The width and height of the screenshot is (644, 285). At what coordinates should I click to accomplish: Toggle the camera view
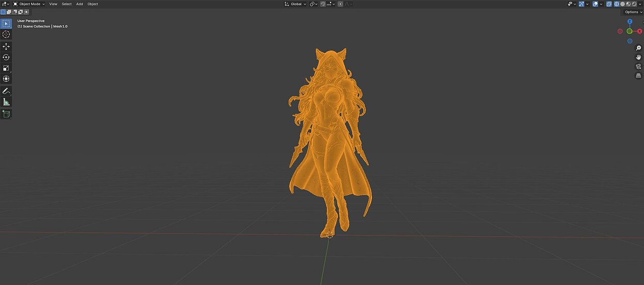pyautogui.click(x=638, y=67)
